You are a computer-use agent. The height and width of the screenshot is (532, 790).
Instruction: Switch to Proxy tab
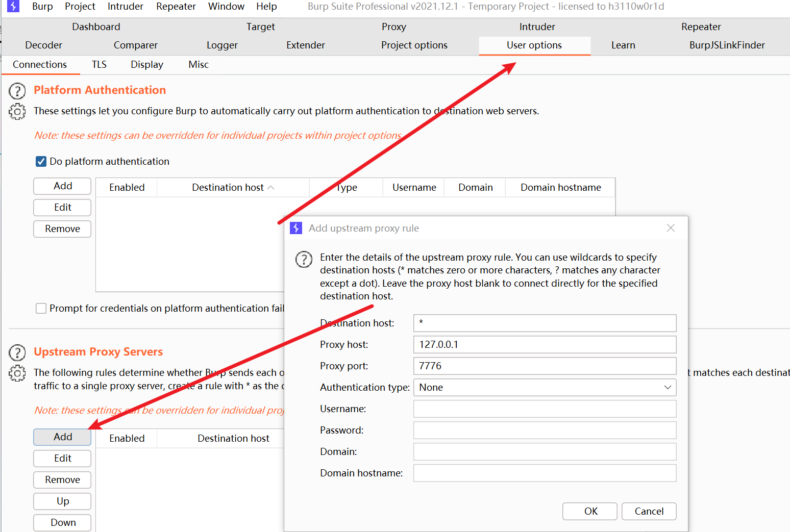(394, 27)
